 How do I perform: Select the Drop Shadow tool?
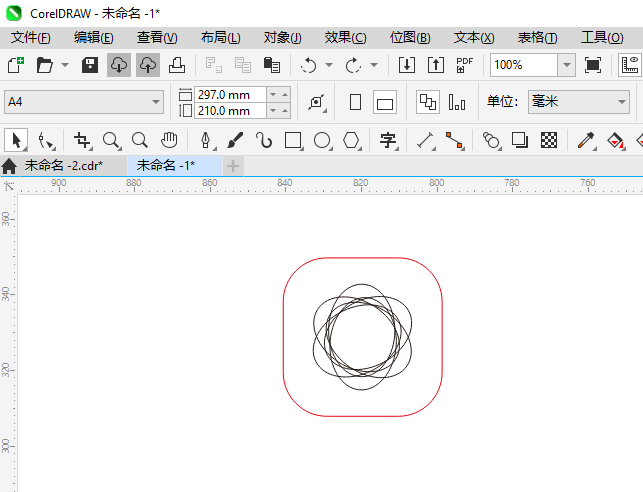click(520, 140)
